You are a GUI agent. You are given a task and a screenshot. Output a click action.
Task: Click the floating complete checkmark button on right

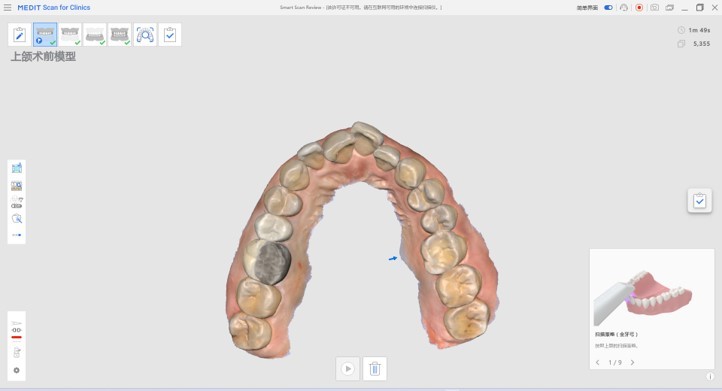coord(699,200)
